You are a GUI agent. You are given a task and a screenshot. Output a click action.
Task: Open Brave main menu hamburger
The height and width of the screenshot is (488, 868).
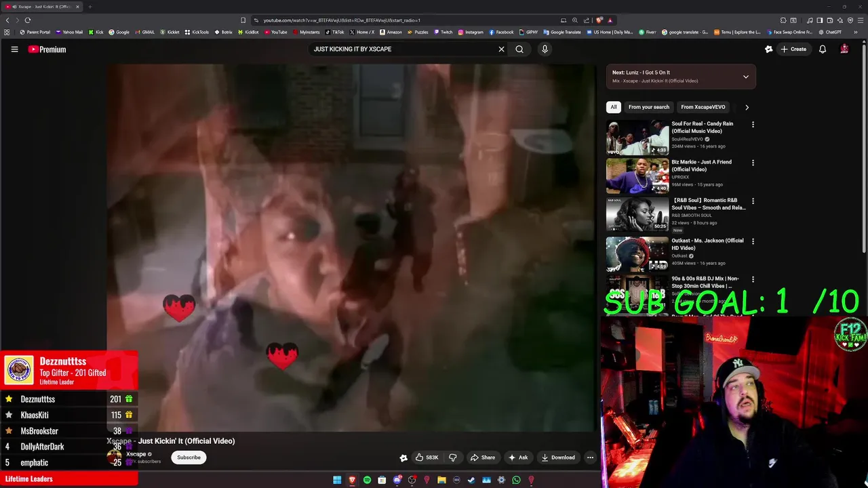pyautogui.click(x=861, y=20)
